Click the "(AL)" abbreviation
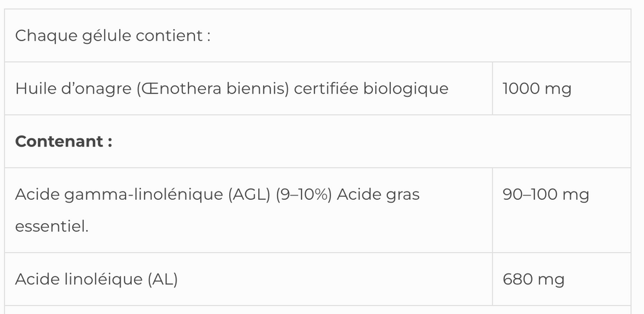Viewport: 644px width, 314px height. coord(162,279)
